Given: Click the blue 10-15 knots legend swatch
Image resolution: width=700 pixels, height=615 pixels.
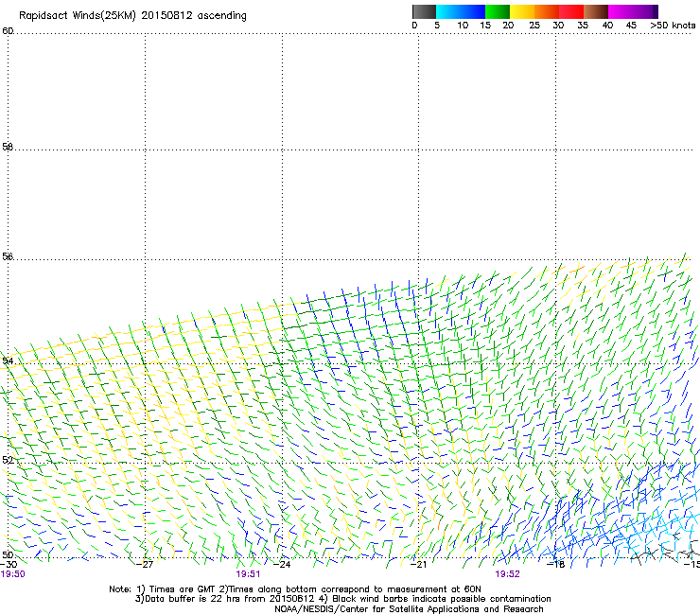Looking at the screenshot, I should 473,11.
